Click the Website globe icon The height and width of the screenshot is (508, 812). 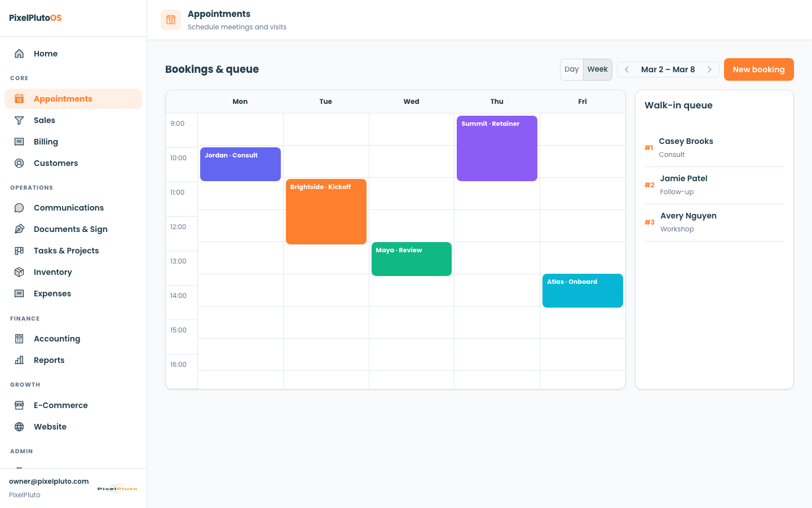19,427
